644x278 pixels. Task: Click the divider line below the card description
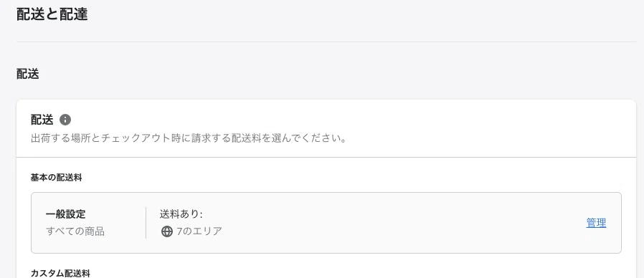(x=326, y=158)
